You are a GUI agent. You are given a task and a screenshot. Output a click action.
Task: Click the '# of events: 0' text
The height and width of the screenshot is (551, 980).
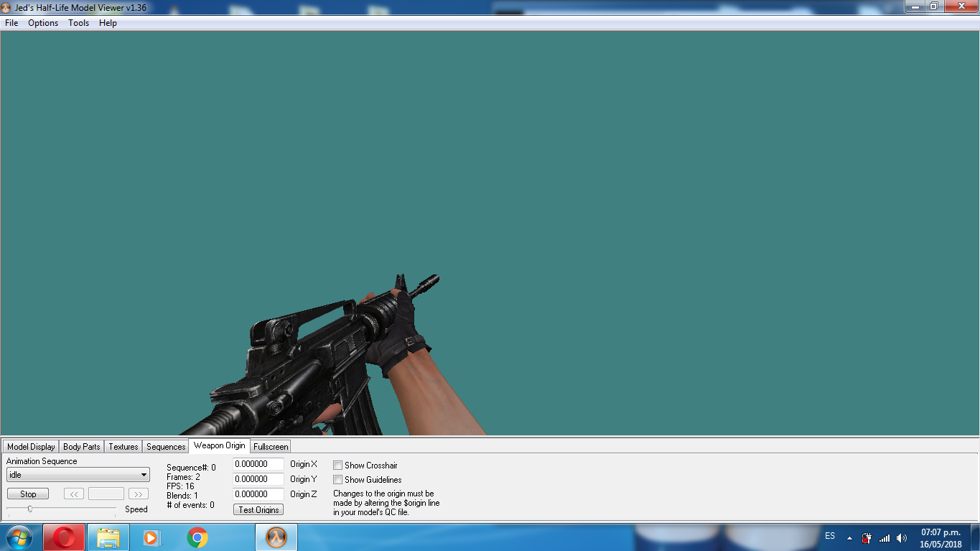190,505
